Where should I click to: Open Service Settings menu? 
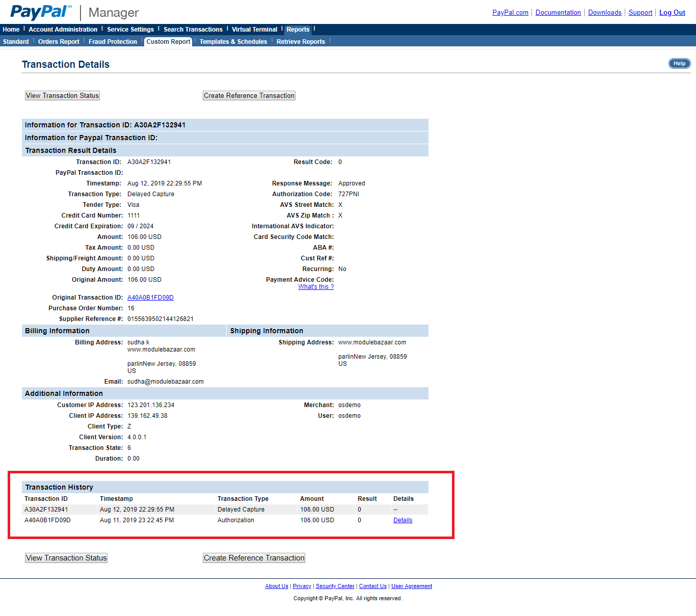click(130, 30)
